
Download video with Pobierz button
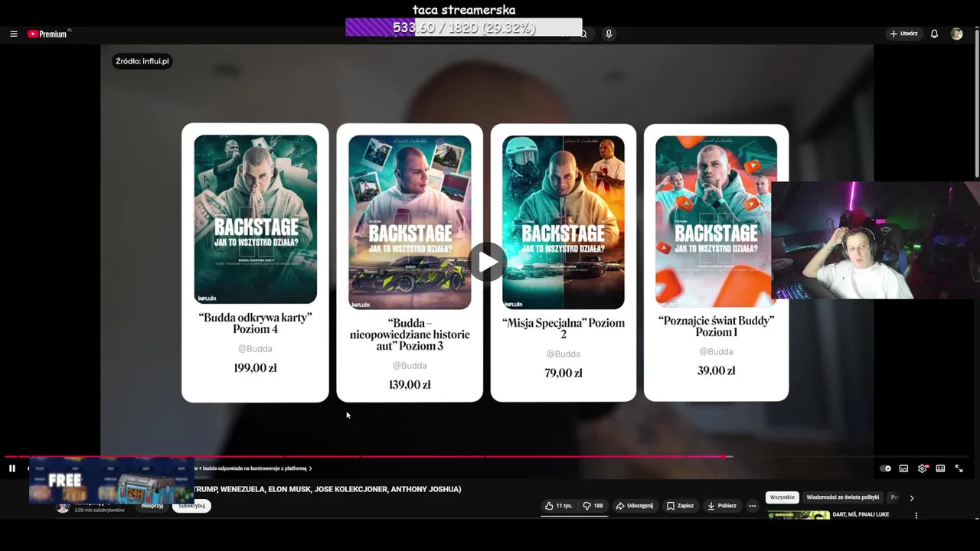click(x=721, y=506)
